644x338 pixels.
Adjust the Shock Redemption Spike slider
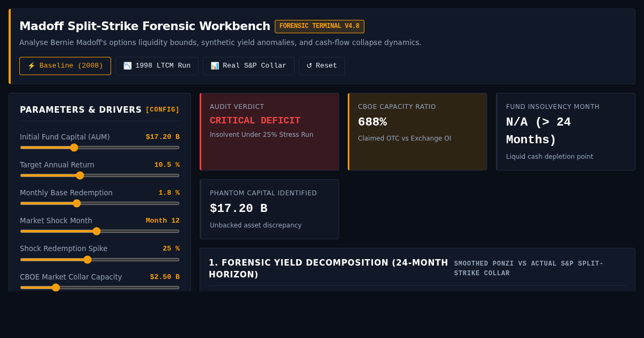pyautogui.click(x=100, y=260)
